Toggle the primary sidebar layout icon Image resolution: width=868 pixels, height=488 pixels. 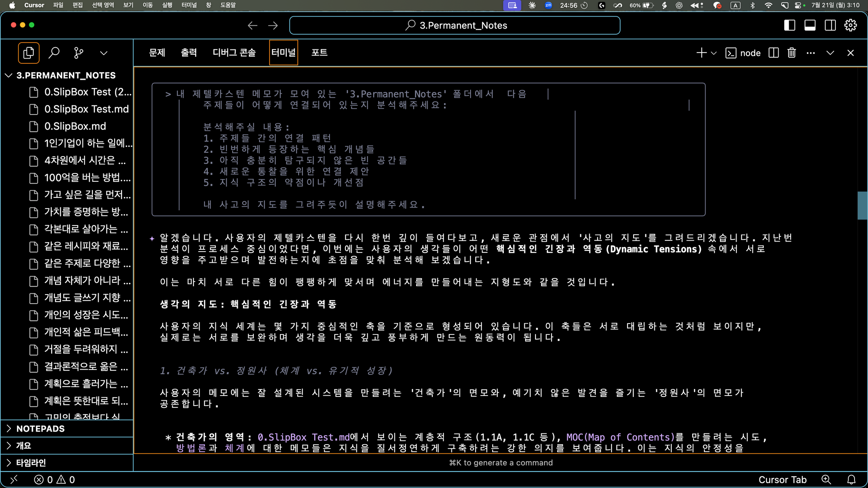tap(789, 26)
